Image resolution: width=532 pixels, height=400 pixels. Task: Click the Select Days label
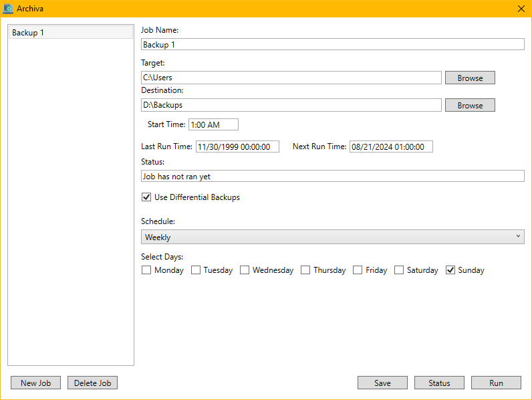point(162,257)
